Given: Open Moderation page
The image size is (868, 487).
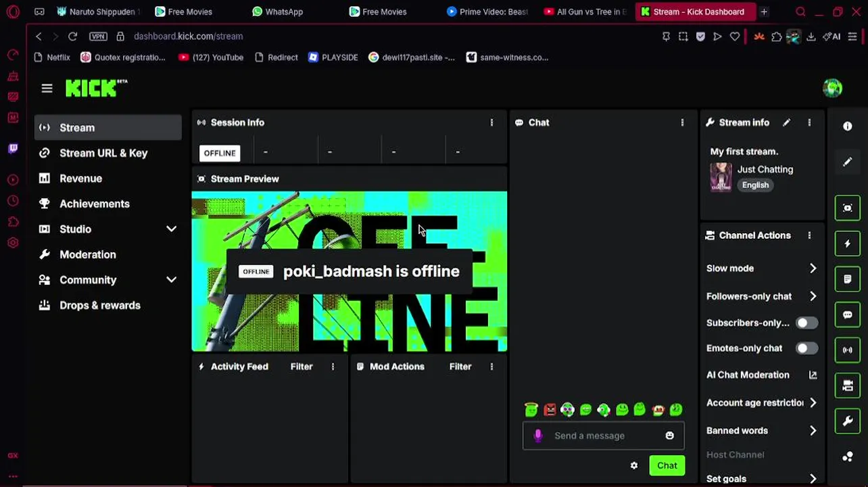Looking at the screenshot, I should pos(108,254).
